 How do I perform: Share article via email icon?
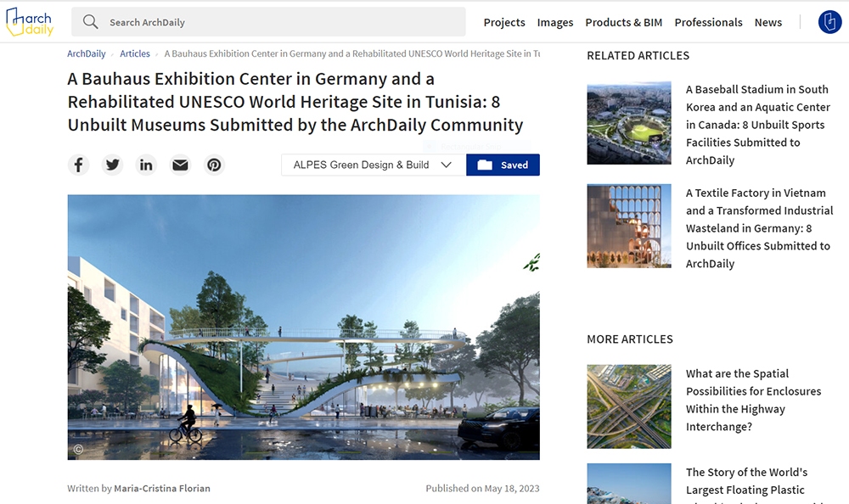point(180,165)
